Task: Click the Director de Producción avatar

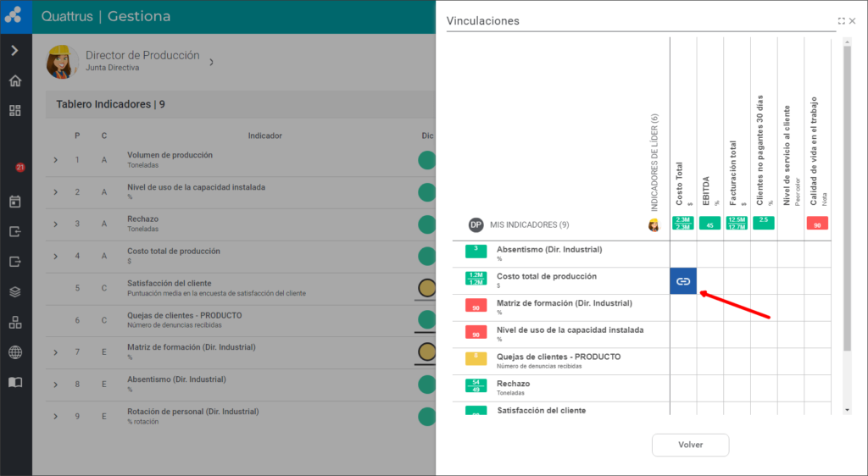Action: (x=62, y=61)
